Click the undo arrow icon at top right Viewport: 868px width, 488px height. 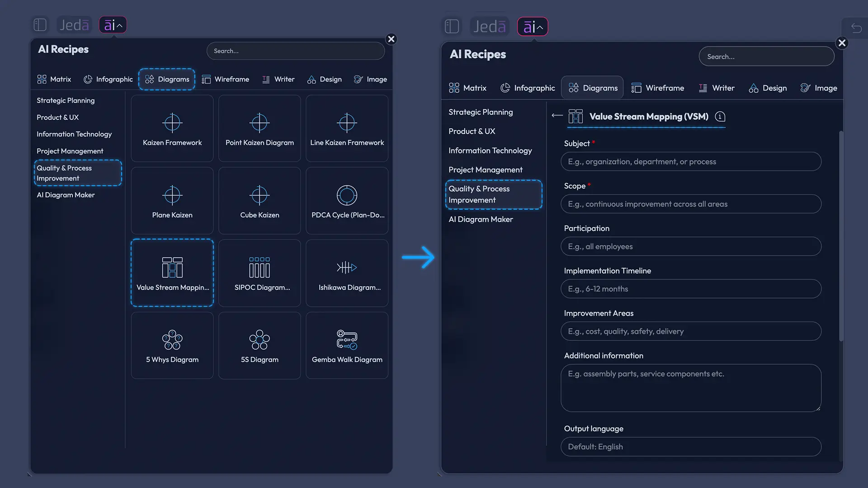pyautogui.click(x=856, y=28)
